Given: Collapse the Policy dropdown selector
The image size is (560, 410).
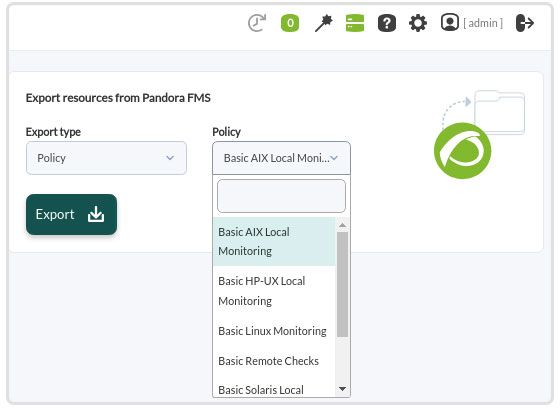Looking at the screenshot, I should pyautogui.click(x=281, y=158).
